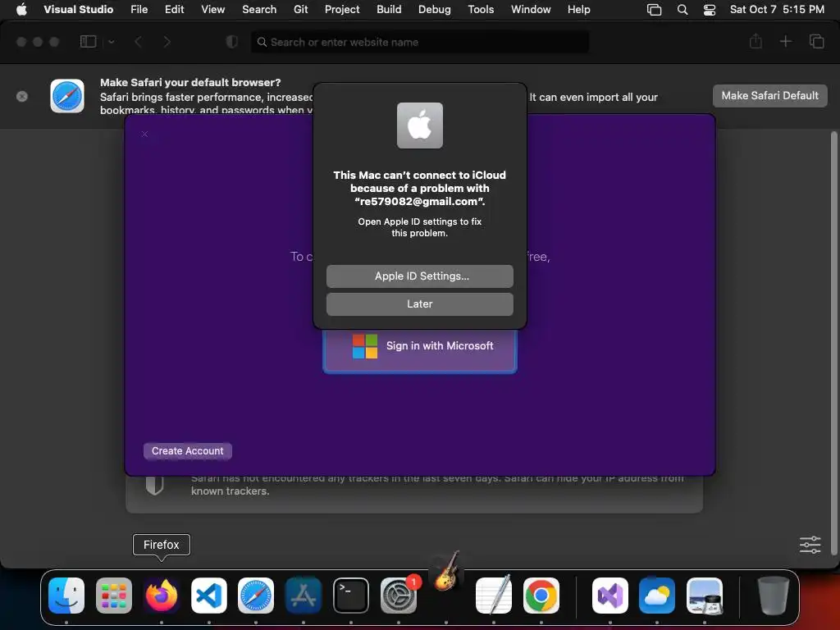Open Safari start page customize sliders

(x=810, y=545)
